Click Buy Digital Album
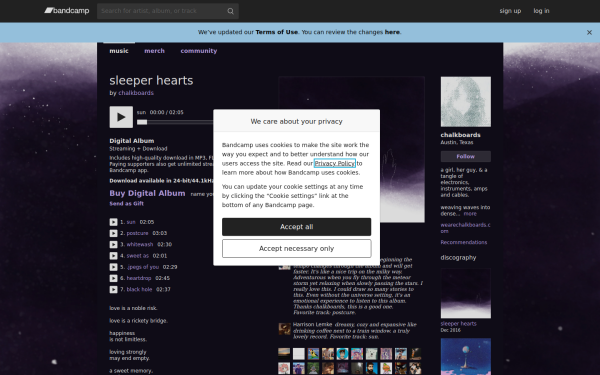The width and height of the screenshot is (600, 375). pyautogui.click(x=147, y=193)
